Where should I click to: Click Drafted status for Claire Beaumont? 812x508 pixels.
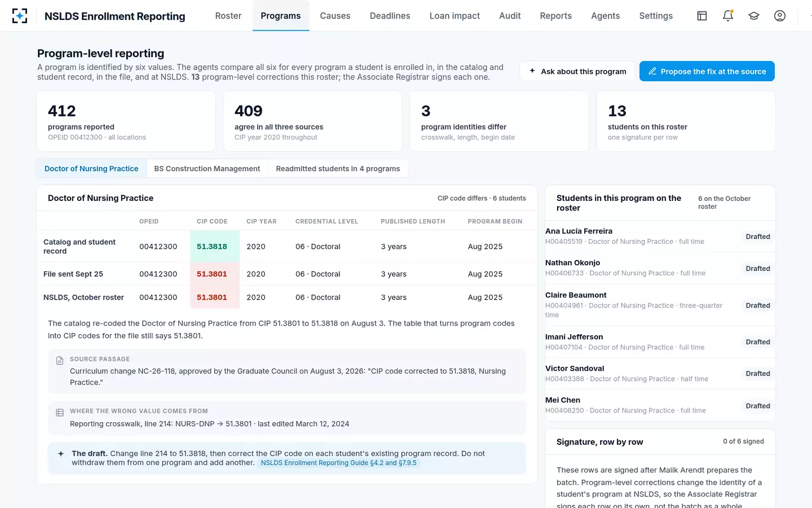tap(758, 305)
